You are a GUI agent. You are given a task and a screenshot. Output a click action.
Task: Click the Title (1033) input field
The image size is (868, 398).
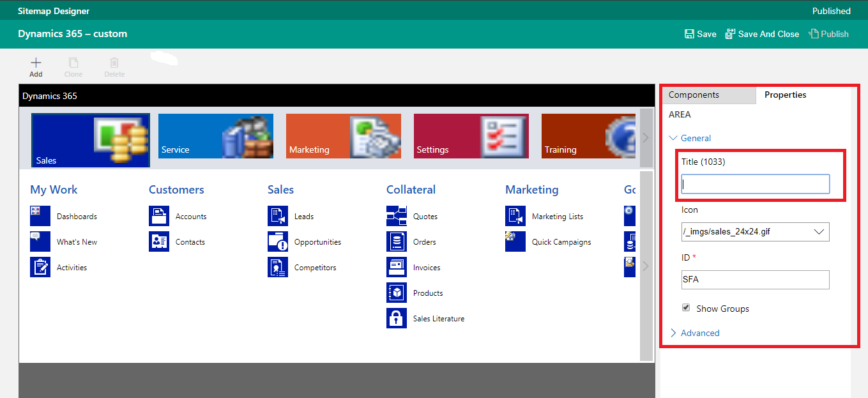tap(756, 184)
